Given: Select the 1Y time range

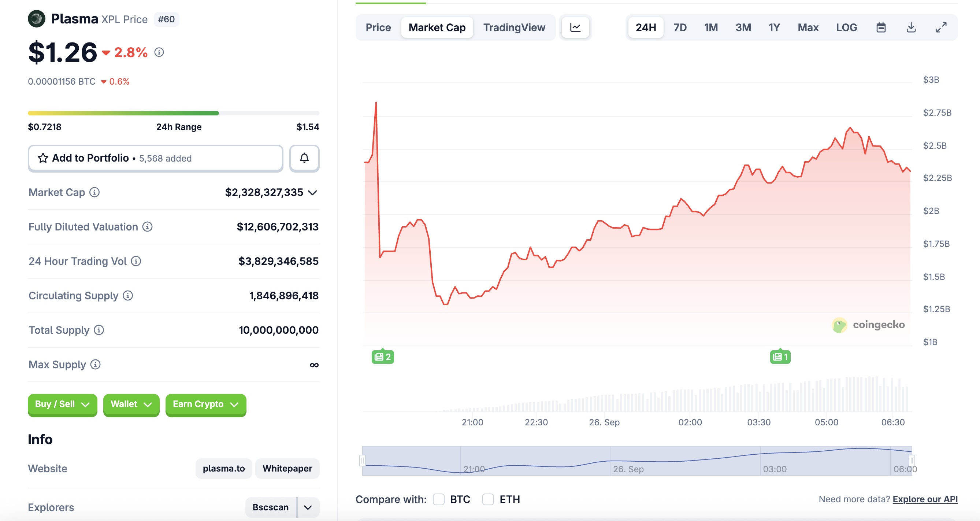Looking at the screenshot, I should (x=774, y=27).
